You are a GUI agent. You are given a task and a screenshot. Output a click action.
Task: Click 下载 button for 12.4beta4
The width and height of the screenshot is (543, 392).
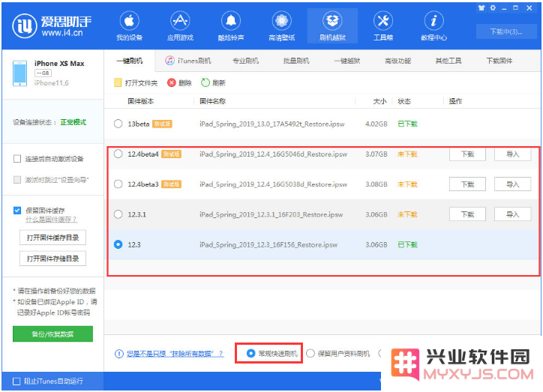coord(467,154)
